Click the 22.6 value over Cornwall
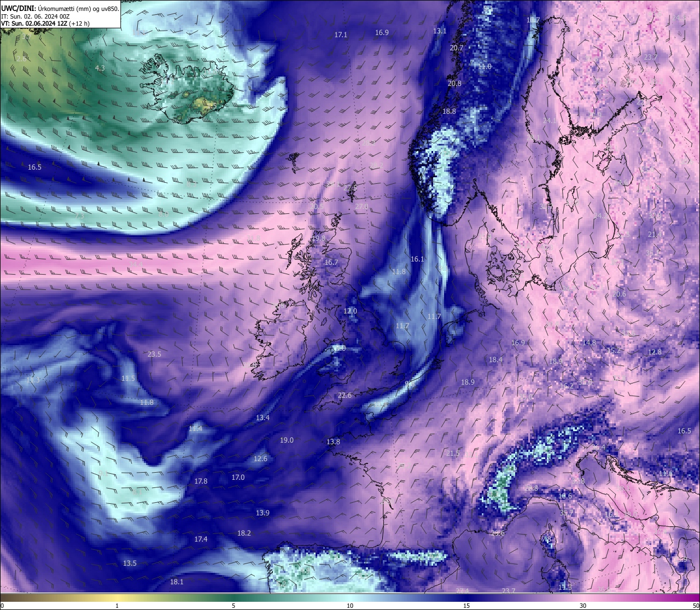 coord(345,396)
